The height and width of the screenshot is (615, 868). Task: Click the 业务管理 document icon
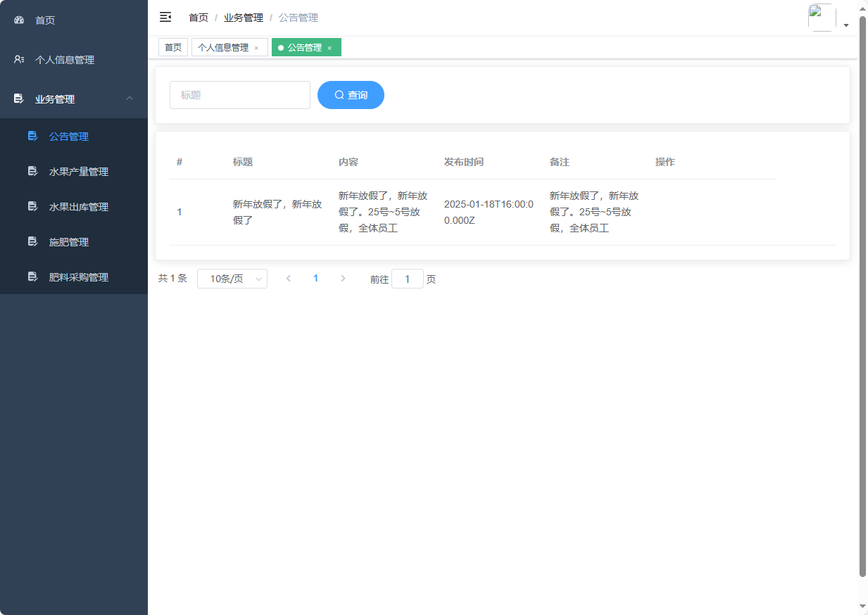pos(18,99)
